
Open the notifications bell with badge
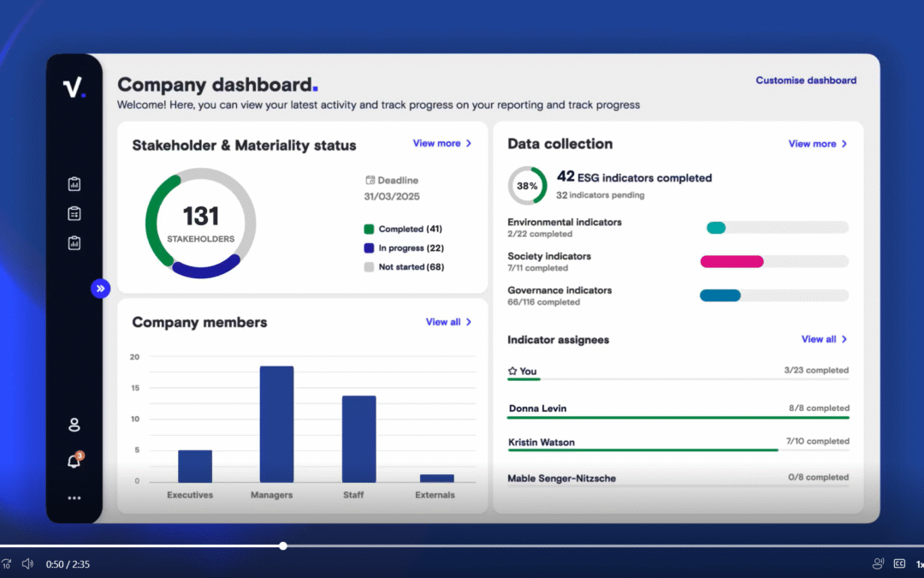74,460
